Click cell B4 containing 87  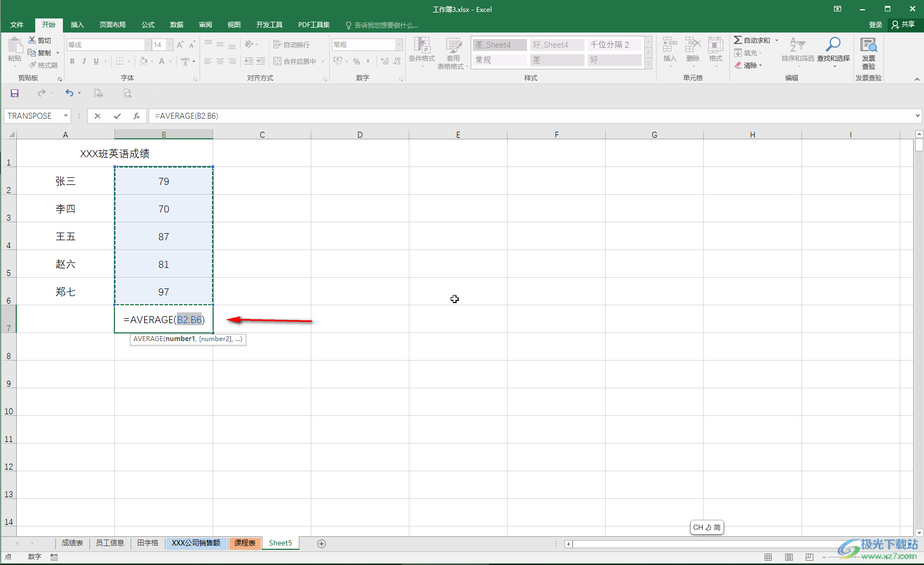coord(164,236)
